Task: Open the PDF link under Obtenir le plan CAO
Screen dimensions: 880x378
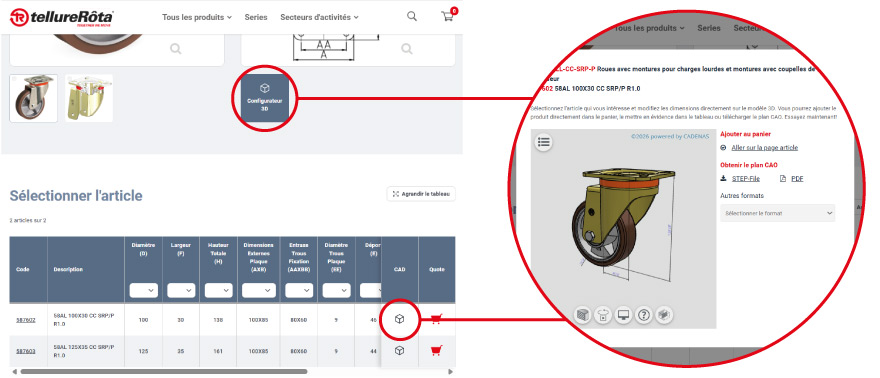Action: coord(797,178)
